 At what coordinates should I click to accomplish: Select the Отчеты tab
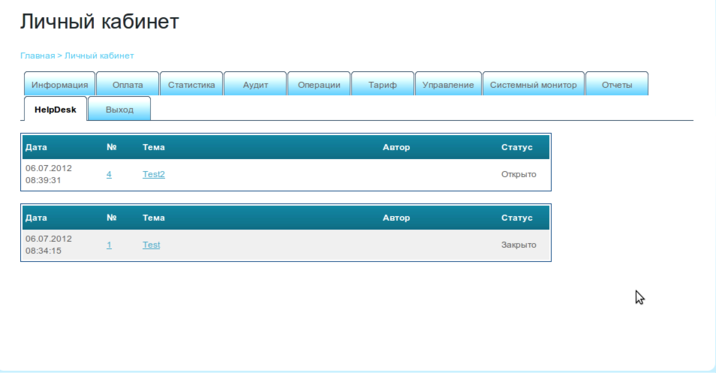617,84
